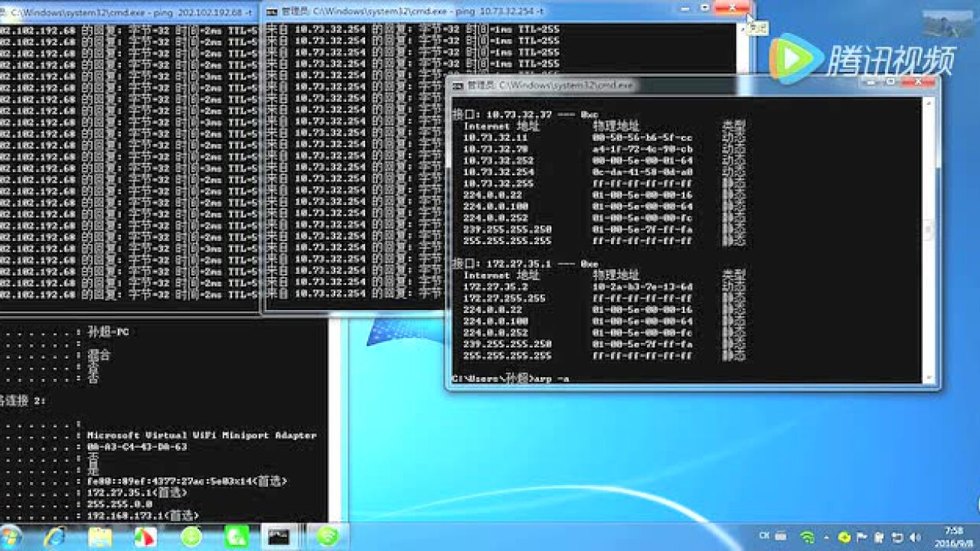Close the ping 10.73.32.254 window
980x551 pixels.
coord(731,8)
